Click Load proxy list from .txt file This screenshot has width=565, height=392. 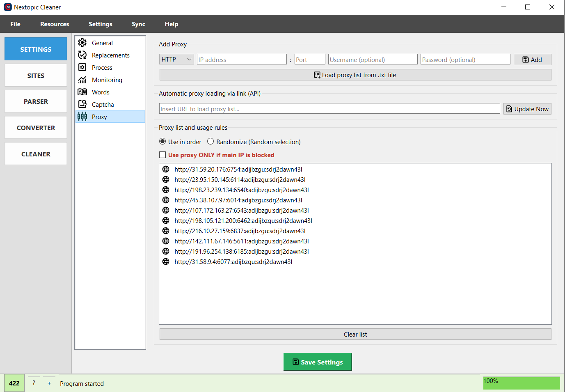[x=355, y=75]
